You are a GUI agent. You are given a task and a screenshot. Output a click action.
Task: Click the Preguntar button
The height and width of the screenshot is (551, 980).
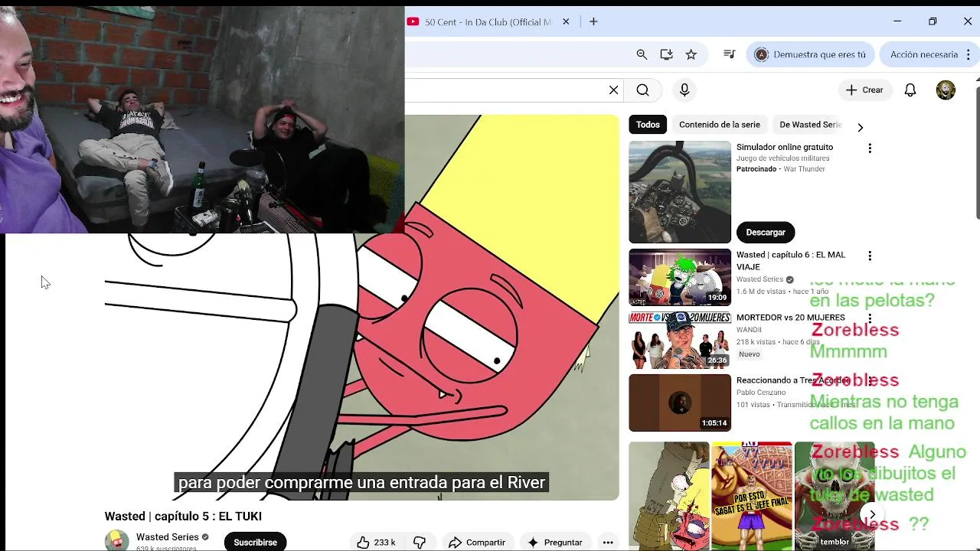556,542
